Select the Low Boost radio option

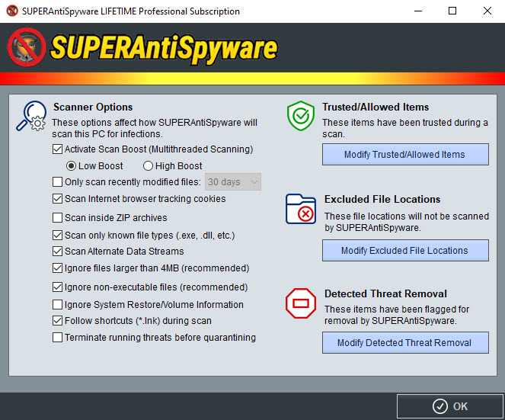[x=71, y=166]
